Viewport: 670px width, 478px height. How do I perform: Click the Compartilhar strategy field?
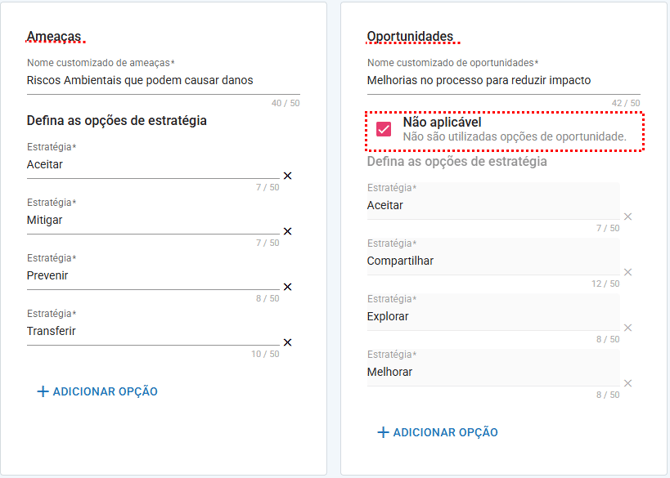coord(490,261)
